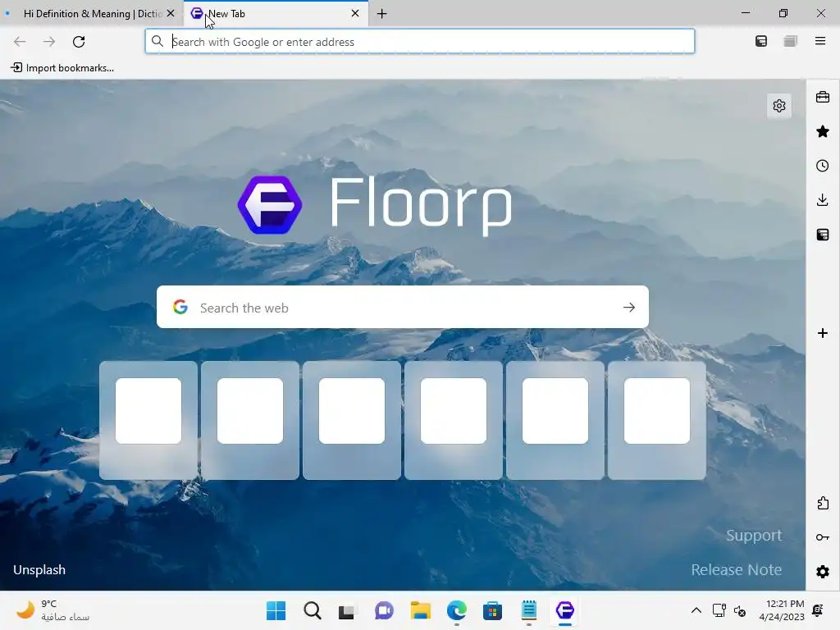The height and width of the screenshot is (630, 840).
Task: Expand hidden system tray icons chevron
Action: [696, 610]
